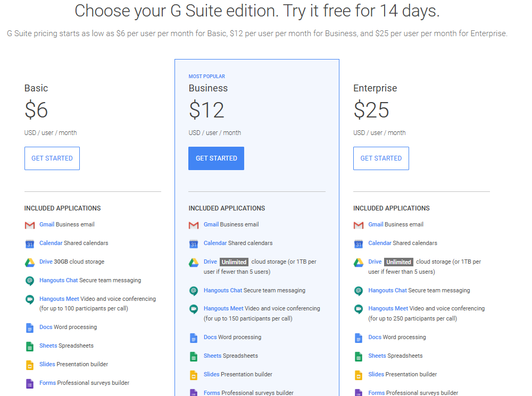This screenshot has height=396, width=532.
Task: Click the Gmail icon in Enterprise plan
Action: point(359,225)
